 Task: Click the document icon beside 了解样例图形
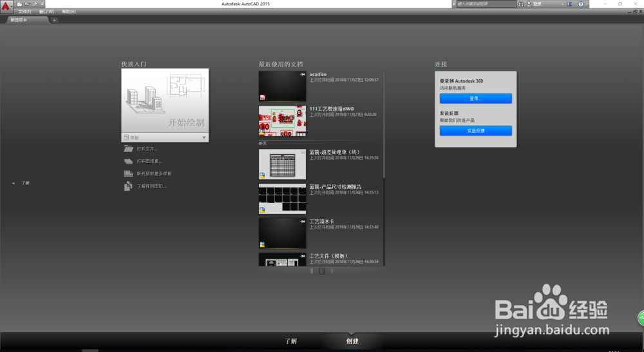point(129,186)
